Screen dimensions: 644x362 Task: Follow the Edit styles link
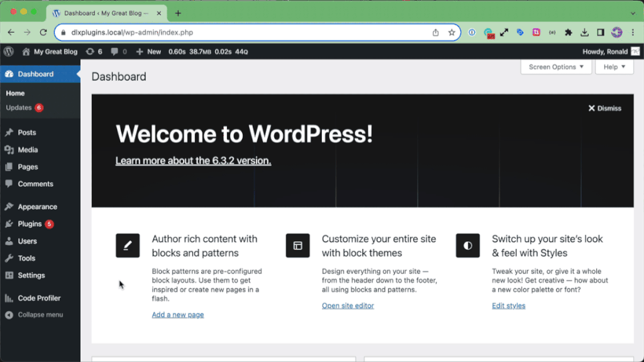point(508,306)
